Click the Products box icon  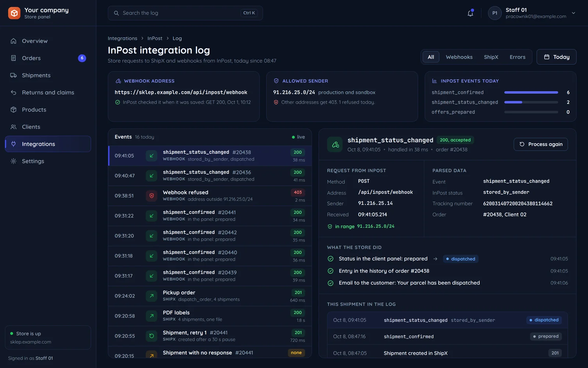14,110
